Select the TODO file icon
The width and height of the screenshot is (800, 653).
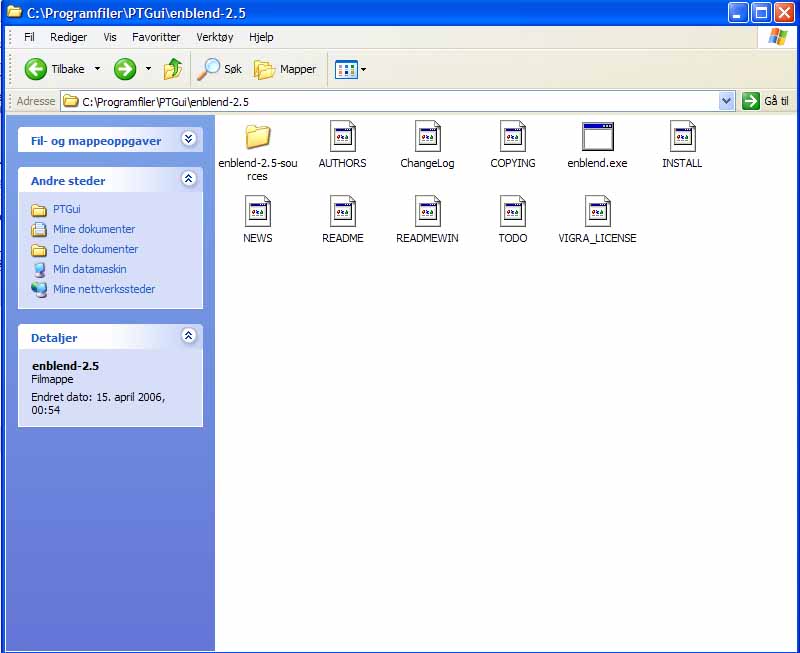click(513, 211)
